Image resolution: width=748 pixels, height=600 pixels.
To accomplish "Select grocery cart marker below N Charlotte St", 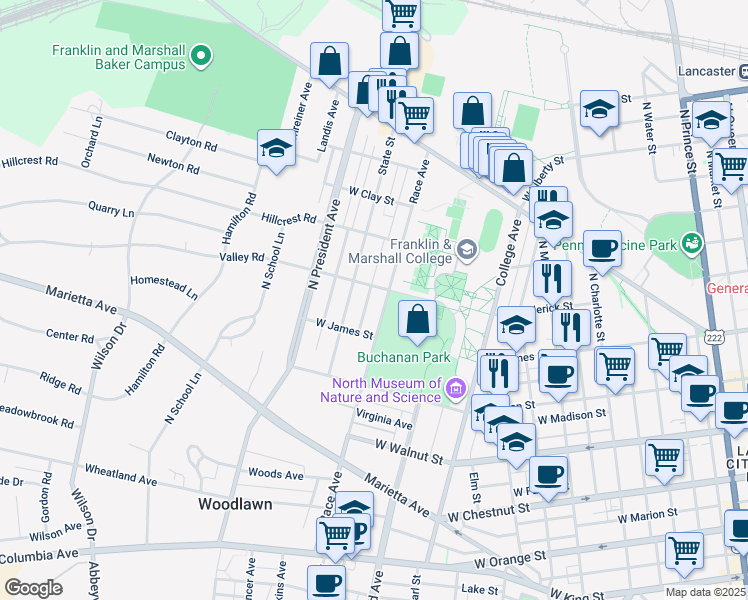I will [x=615, y=367].
